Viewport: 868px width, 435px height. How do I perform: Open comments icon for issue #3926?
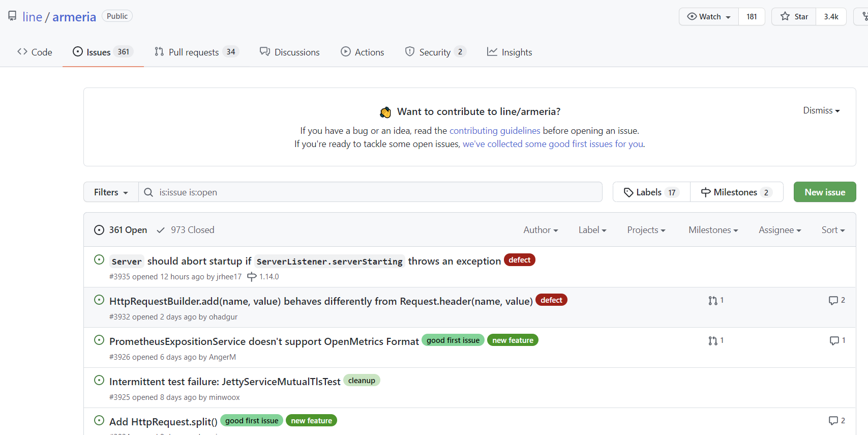[x=834, y=341]
